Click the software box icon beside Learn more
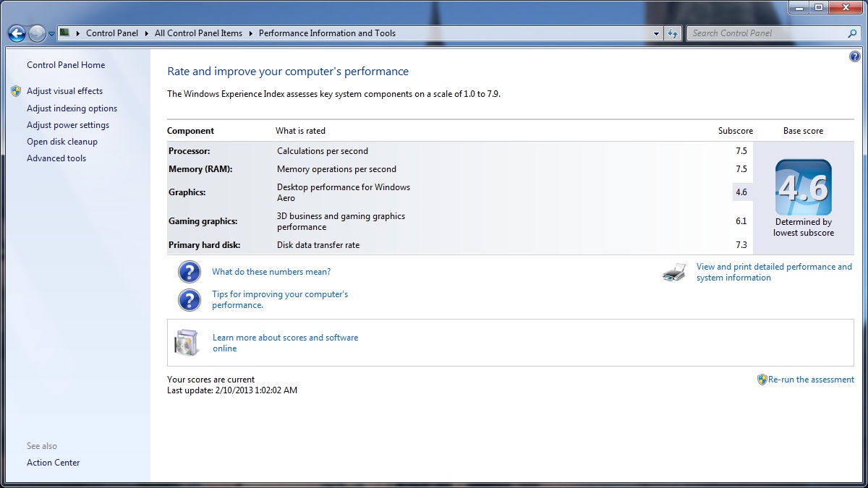 point(187,343)
